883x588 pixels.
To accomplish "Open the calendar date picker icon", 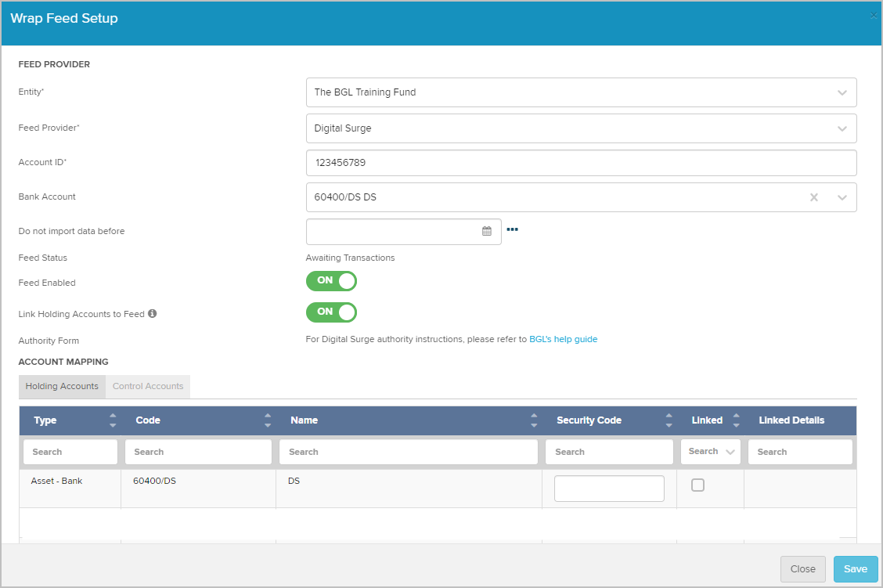I will coord(486,231).
